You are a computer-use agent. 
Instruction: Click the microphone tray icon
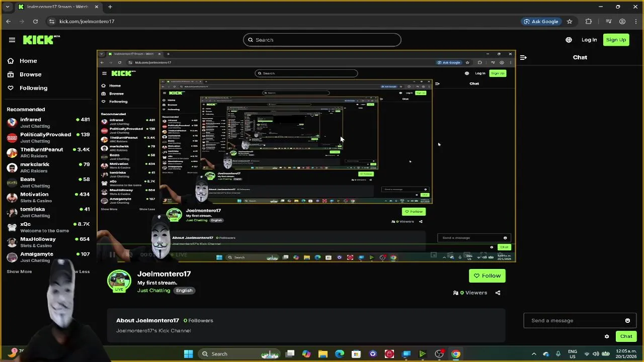pyautogui.click(x=558, y=354)
